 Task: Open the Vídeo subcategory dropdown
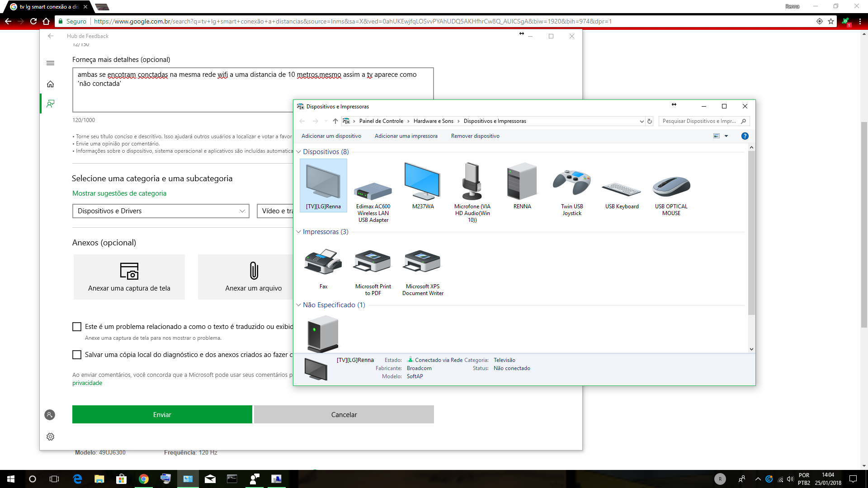point(275,211)
